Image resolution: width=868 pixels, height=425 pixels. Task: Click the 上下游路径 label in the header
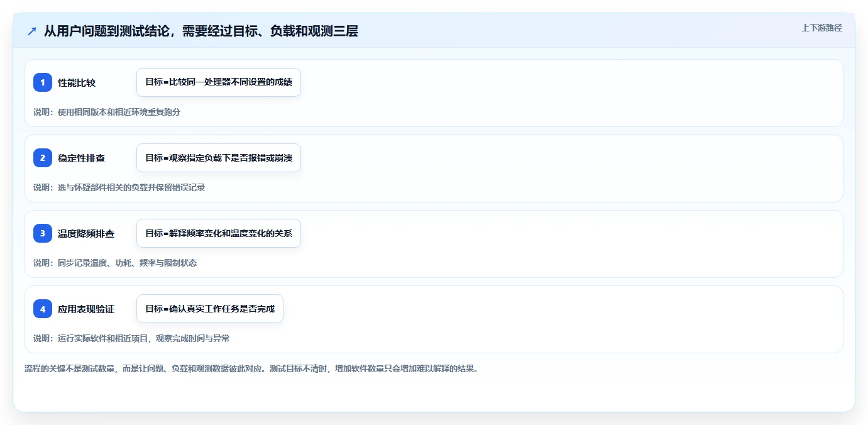coord(821,28)
